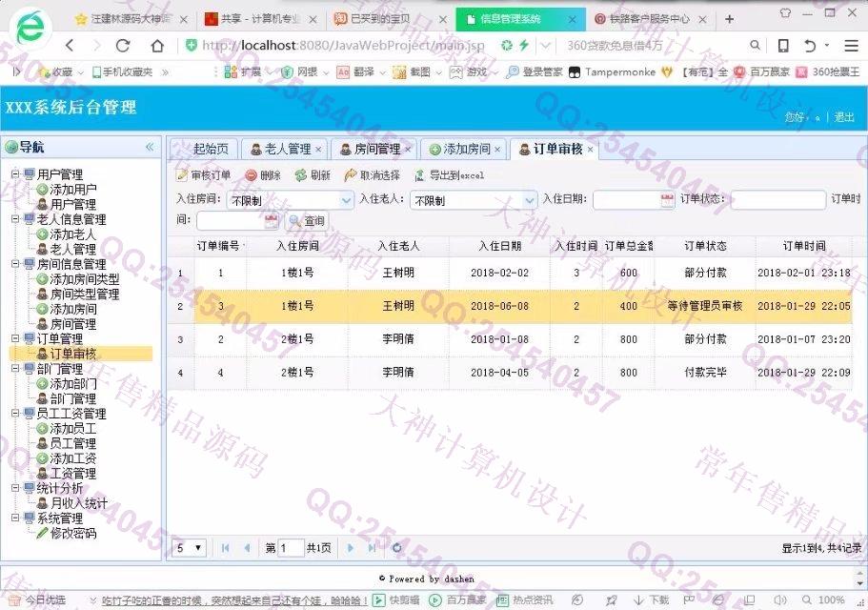This screenshot has width=868, height=610.
Task: Go to next page in pagination
Action: click(x=350, y=548)
